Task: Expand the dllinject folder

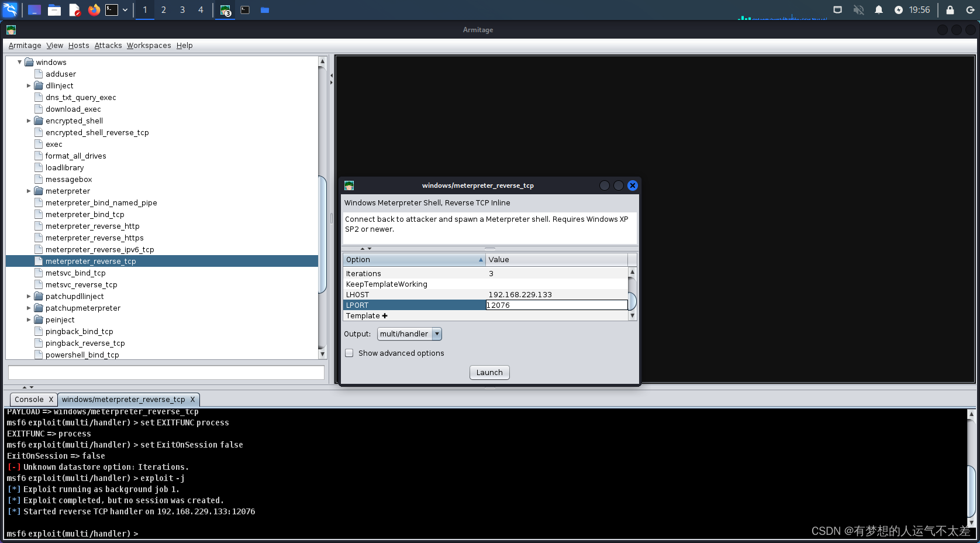Action: click(x=29, y=85)
